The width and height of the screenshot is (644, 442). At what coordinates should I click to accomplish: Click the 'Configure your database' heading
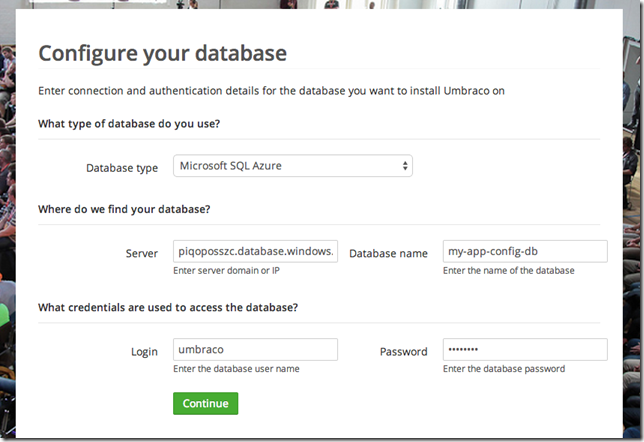[x=163, y=53]
